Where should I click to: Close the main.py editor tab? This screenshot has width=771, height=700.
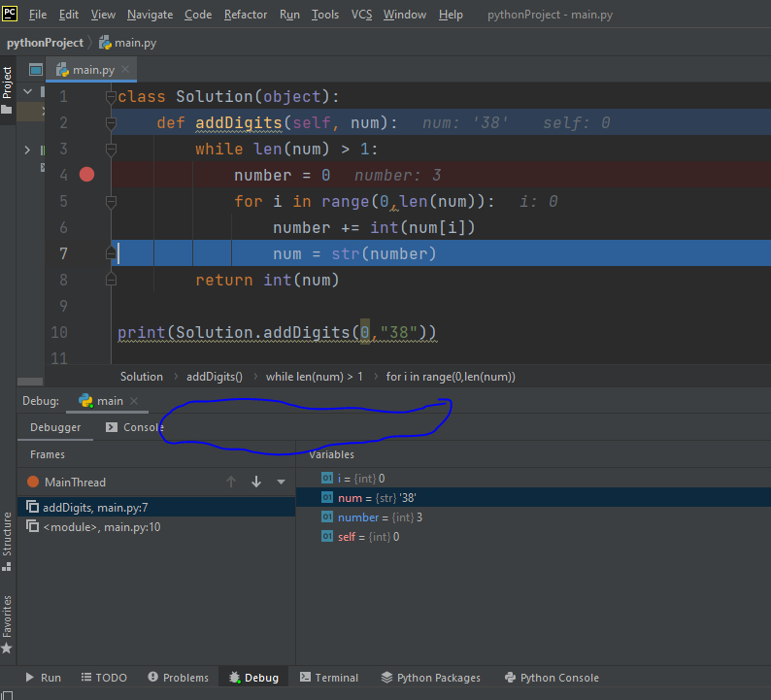coord(125,69)
